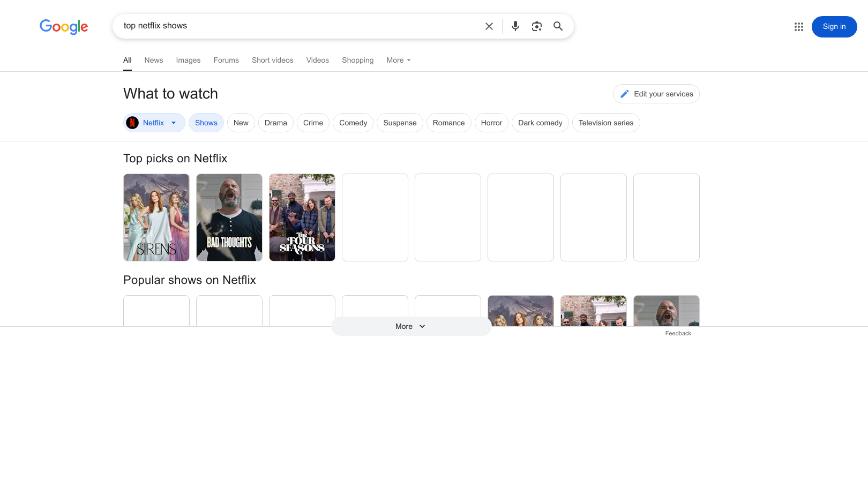Select the Comedy genre chip
The width and height of the screenshot is (868, 488).
(x=353, y=123)
